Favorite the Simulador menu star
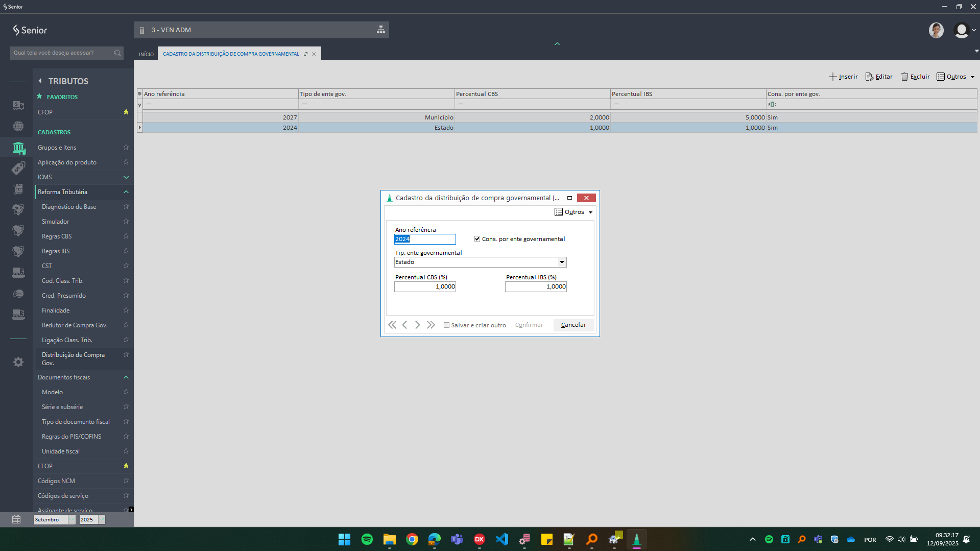This screenshot has width=980, height=551. click(x=126, y=222)
